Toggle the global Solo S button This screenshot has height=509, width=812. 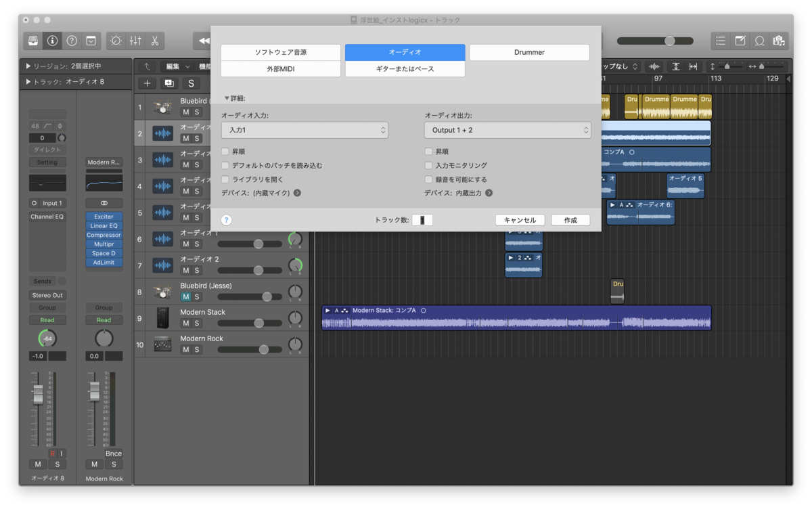click(191, 83)
